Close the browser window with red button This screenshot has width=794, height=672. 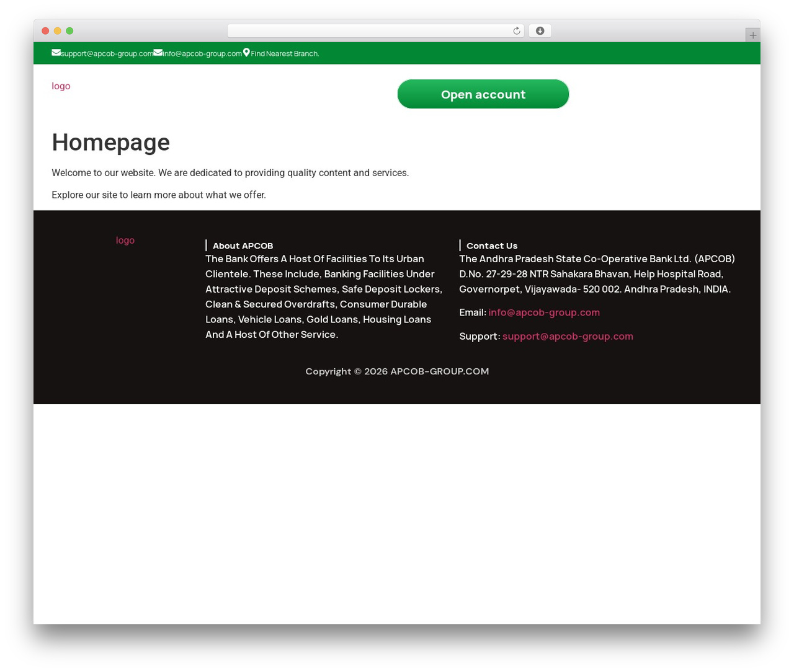pos(45,31)
